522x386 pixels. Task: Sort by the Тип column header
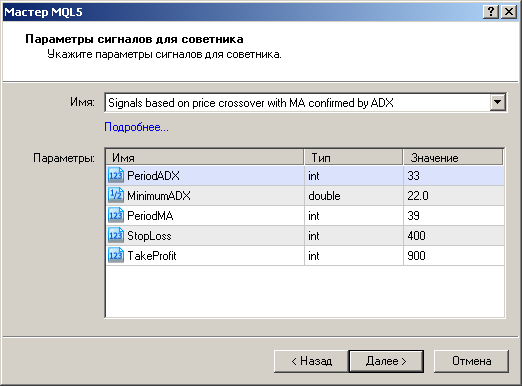click(353, 157)
